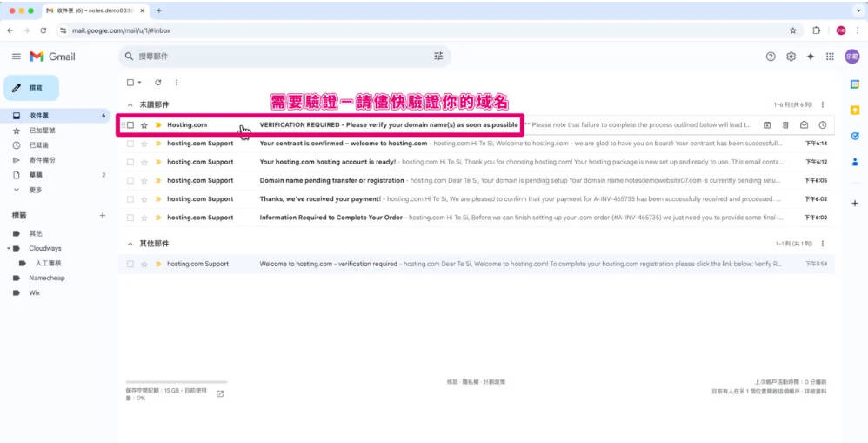Screen dimensions: 868x443
Task: Click the browser address bar URL
Action: point(121,30)
